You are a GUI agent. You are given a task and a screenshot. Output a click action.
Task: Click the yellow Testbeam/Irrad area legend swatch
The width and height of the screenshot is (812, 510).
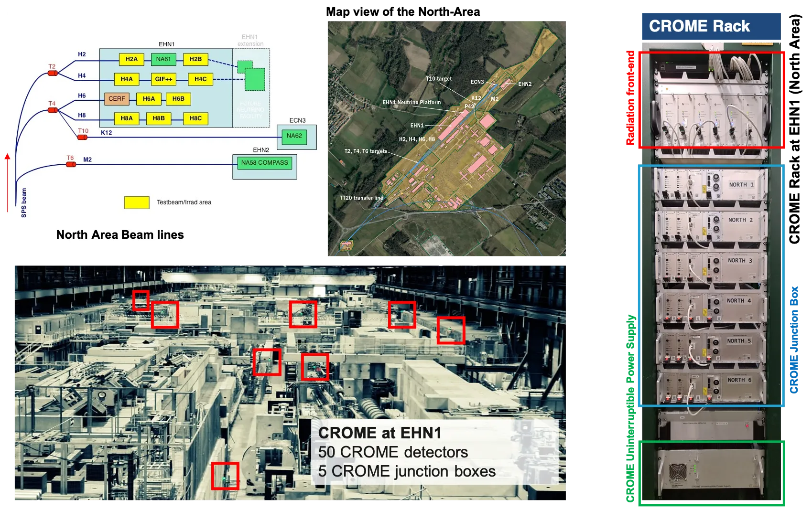coord(137,202)
